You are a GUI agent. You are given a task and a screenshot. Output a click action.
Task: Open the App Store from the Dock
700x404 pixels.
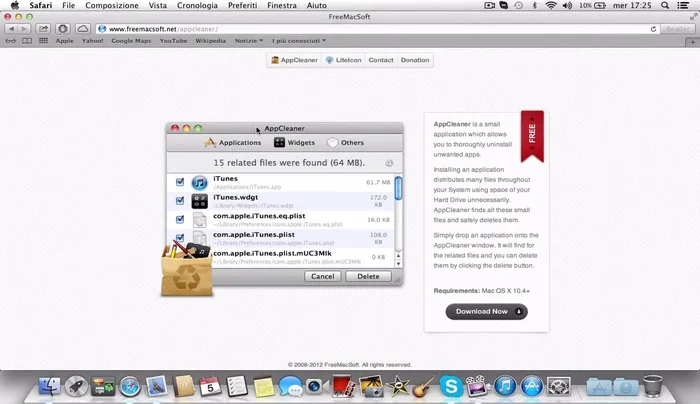(531, 386)
